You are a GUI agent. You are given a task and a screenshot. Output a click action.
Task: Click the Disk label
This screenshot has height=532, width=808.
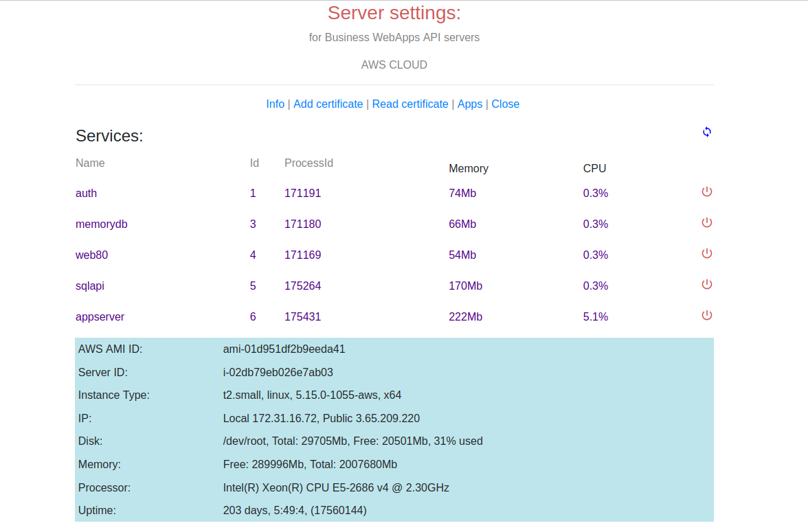tap(90, 441)
